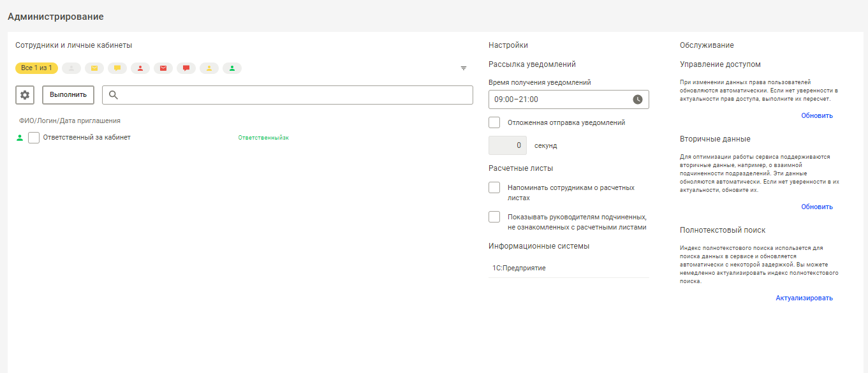Select the yellow person filter chip

(209, 68)
